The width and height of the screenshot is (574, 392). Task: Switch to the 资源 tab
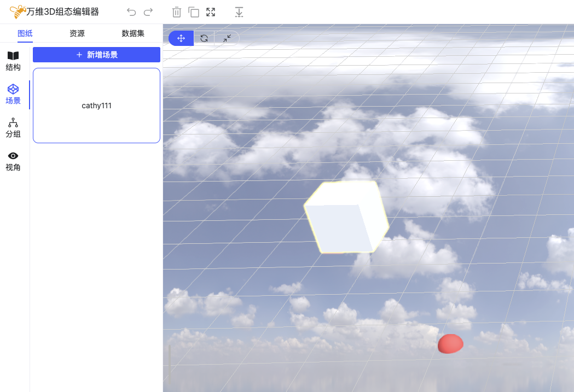point(77,33)
